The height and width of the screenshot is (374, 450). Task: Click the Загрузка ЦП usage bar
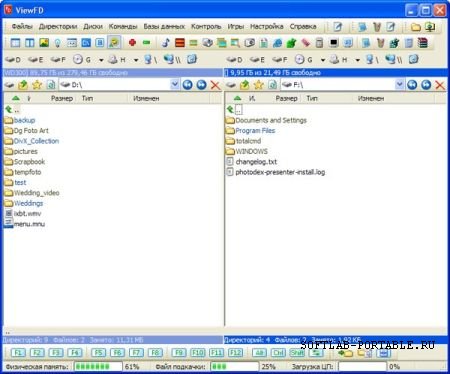coord(363,367)
